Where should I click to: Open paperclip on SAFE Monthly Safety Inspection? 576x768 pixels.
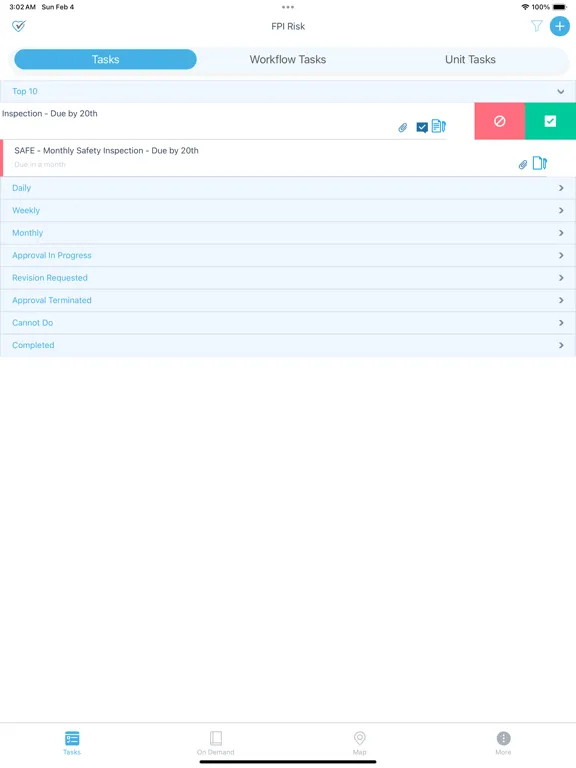pyautogui.click(x=523, y=165)
